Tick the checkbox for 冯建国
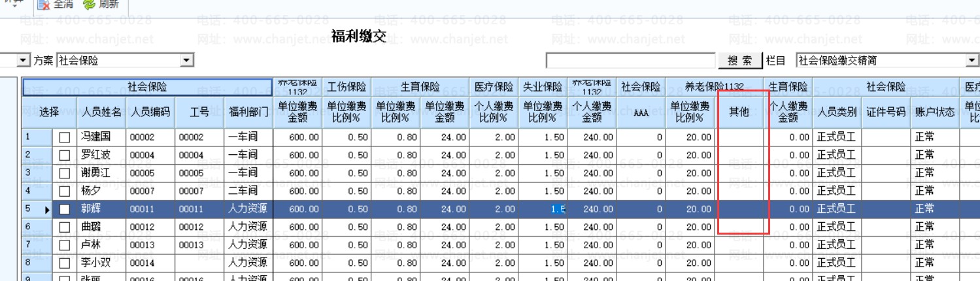980x281 pixels. pyautogui.click(x=64, y=138)
